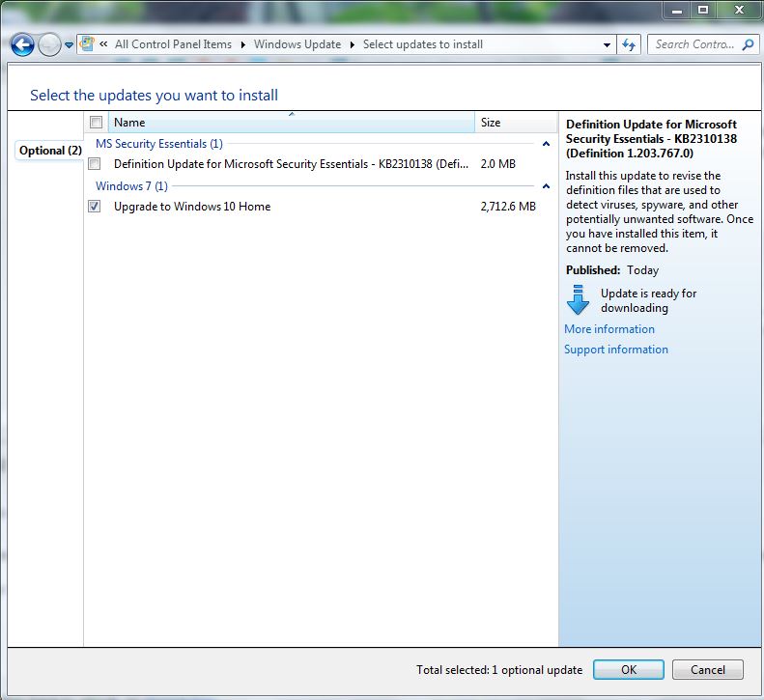Click the greyed Forward arrow button

pos(49,45)
